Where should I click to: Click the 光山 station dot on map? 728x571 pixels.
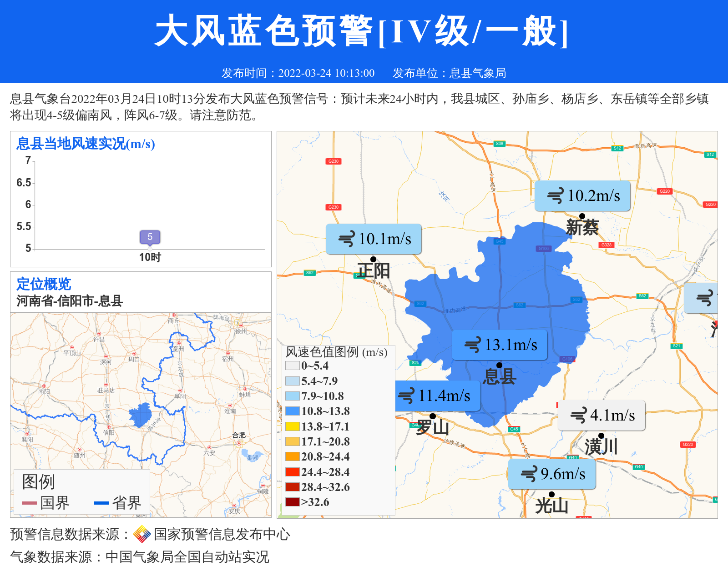click(551, 494)
